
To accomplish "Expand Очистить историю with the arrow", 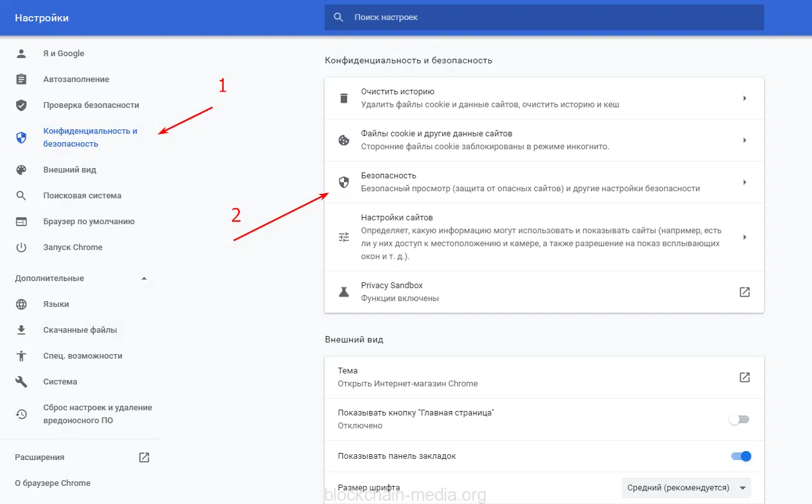I will coord(745,98).
